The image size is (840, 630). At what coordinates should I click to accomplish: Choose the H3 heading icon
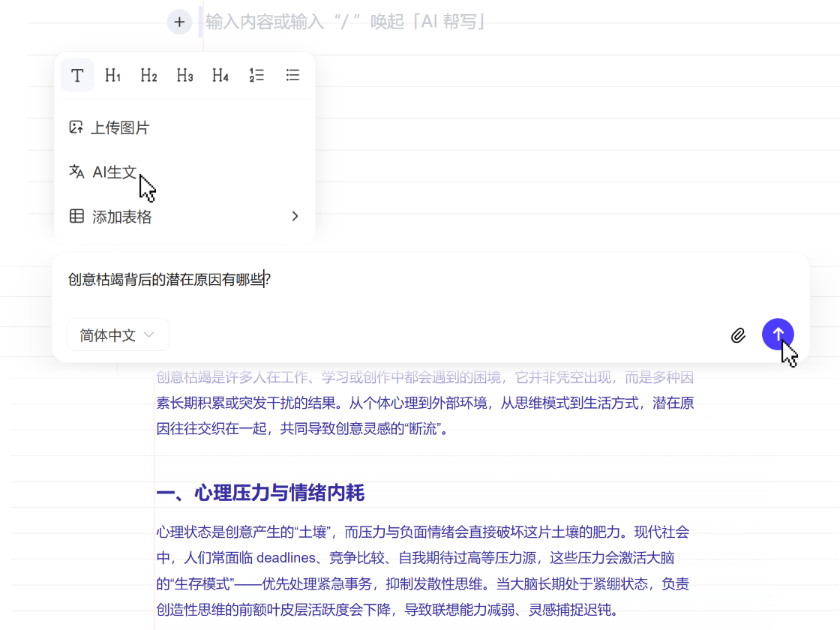point(184,75)
